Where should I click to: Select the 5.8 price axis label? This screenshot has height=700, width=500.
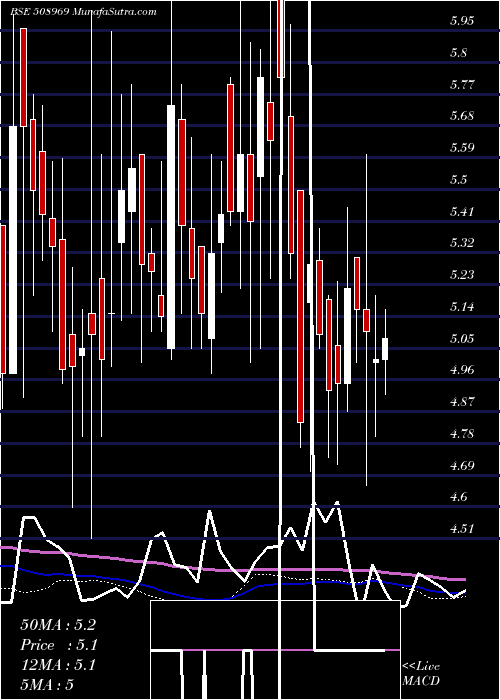[458, 53]
